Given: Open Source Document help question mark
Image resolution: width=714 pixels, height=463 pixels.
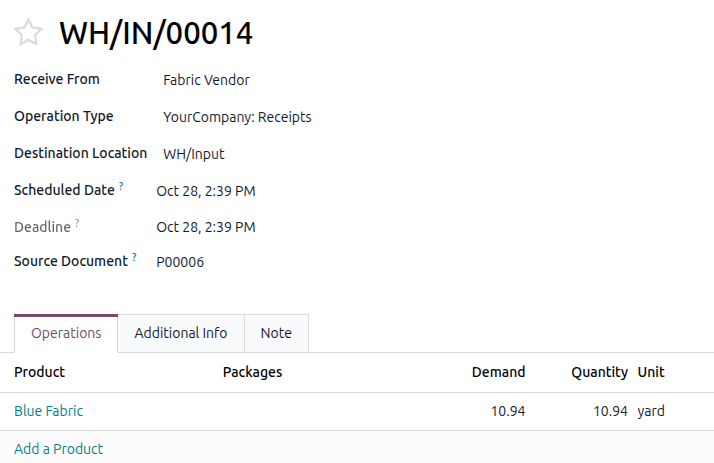Looking at the screenshot, I should [134, 257].
